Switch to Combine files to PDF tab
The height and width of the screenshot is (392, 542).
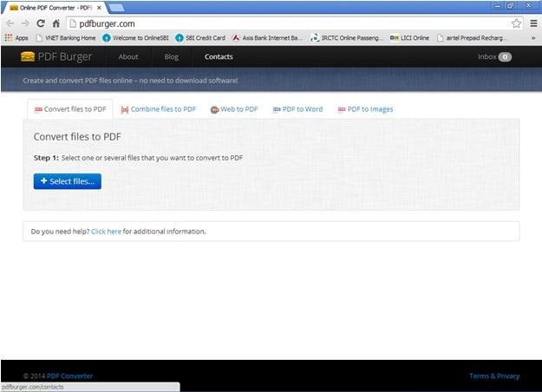pyautogui.click(x=158, y=109)
